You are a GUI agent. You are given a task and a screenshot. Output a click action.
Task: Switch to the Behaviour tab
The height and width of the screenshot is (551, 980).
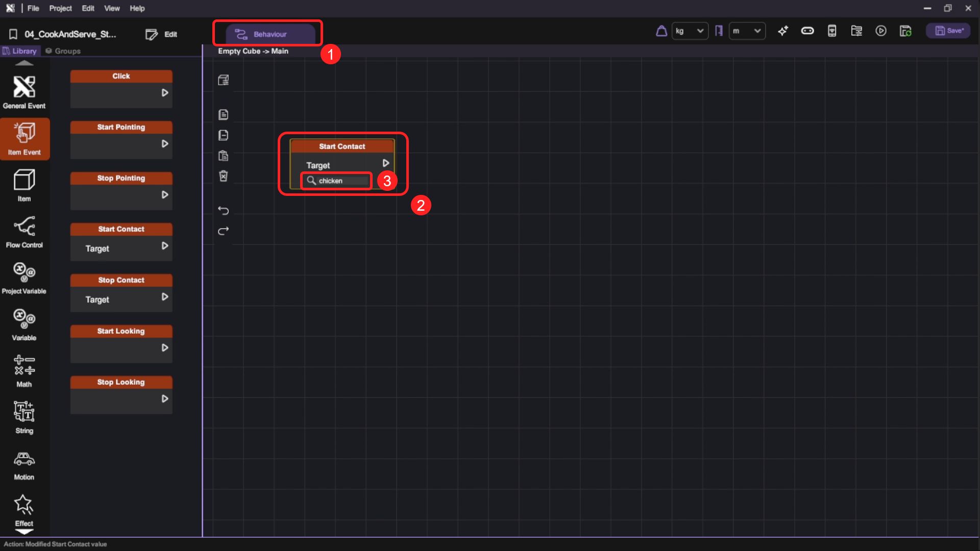(270, 34)
